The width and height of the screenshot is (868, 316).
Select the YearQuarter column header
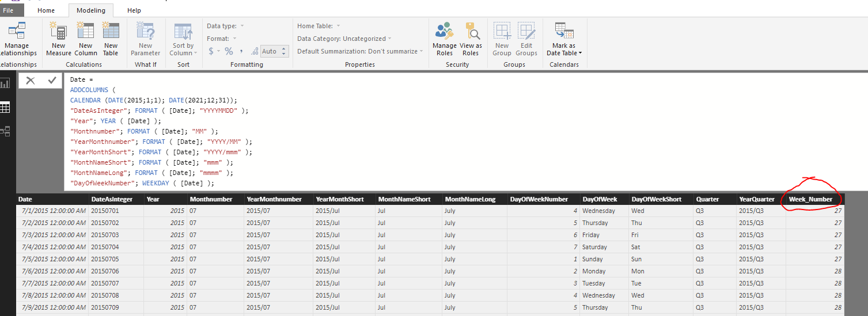(x=761, y=199)
